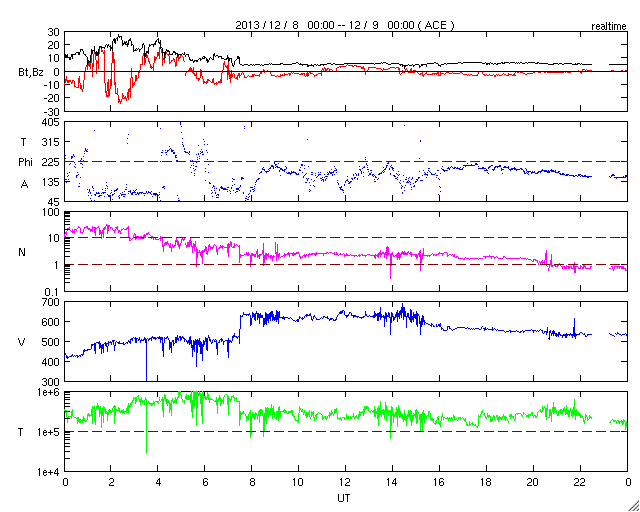Click the '-30' tick on Bt,Bz axis

[51, 111]
